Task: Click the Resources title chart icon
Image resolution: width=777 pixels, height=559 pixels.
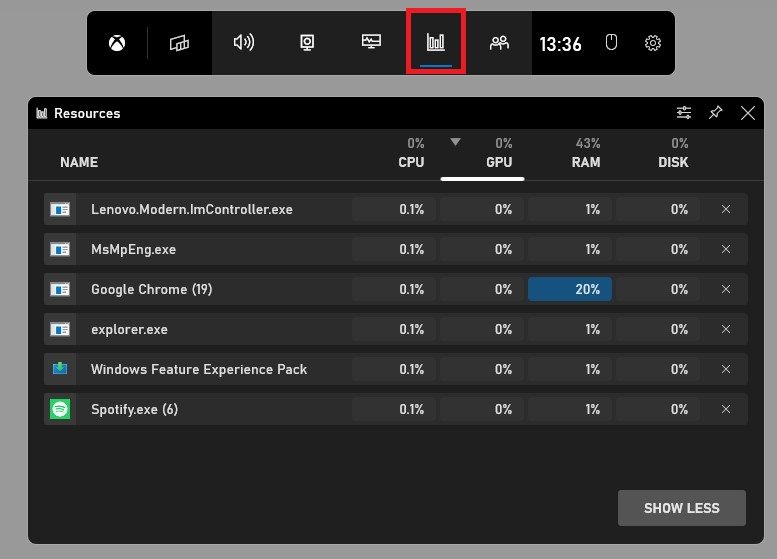Action: (42, 113)
